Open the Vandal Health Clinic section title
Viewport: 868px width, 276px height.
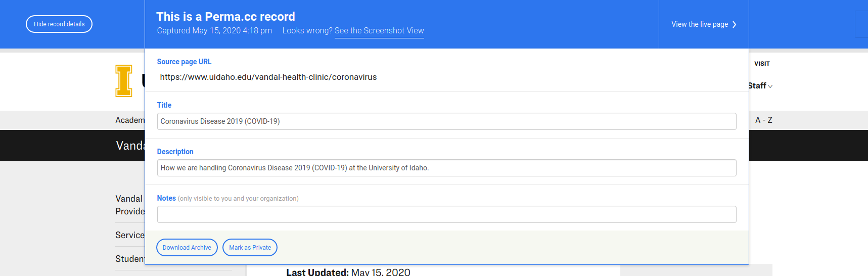(x=130, y=146)
